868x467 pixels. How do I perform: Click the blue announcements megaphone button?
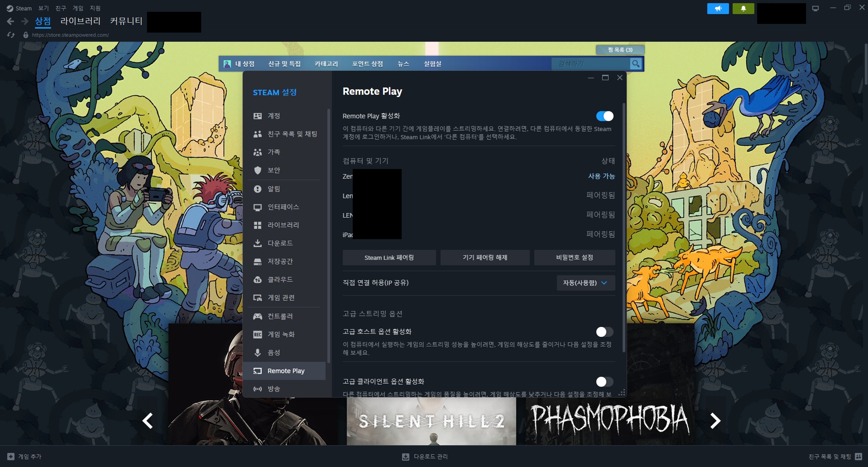[718, 8]
